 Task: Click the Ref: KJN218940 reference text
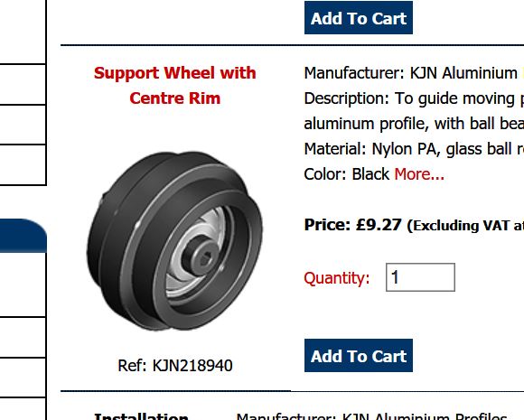(x=174, y=366)
